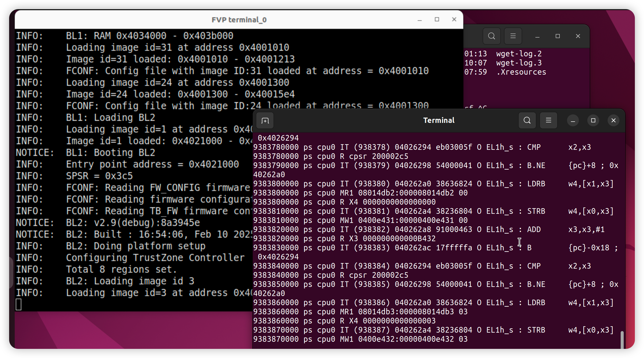Minimize the front Terminal window
The width and height of the screenshot is (644, 358).
tap(573, 121)
